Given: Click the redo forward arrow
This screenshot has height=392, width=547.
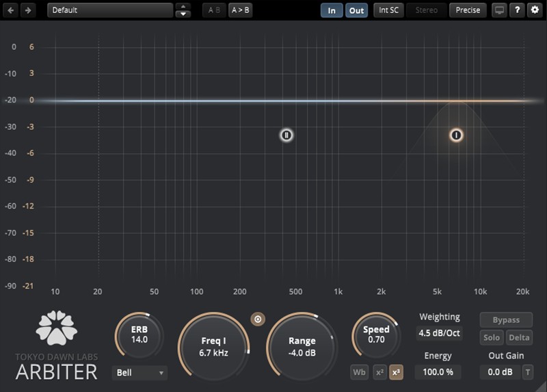Looking at the screenshot, I should click(x=28, y=10).
